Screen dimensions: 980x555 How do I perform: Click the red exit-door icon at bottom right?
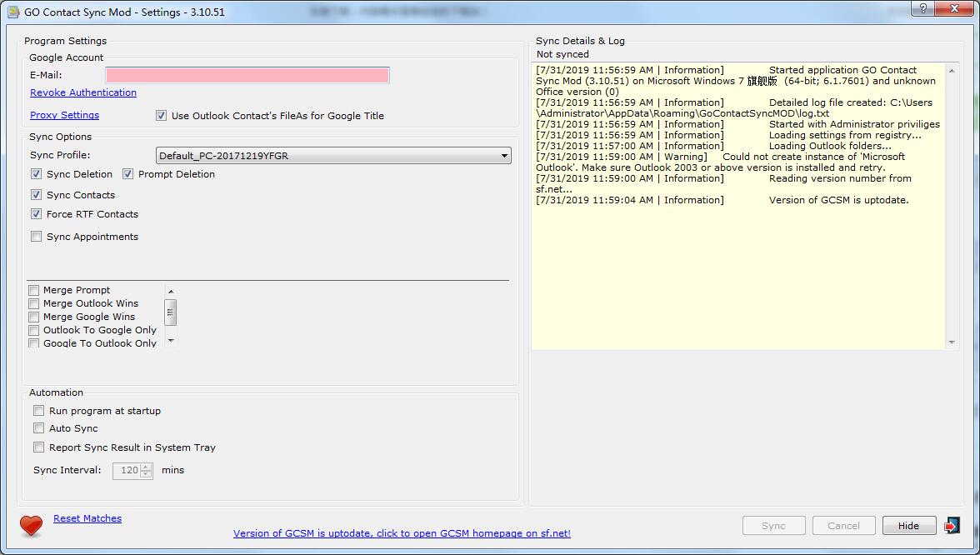[x=952, y=525]
